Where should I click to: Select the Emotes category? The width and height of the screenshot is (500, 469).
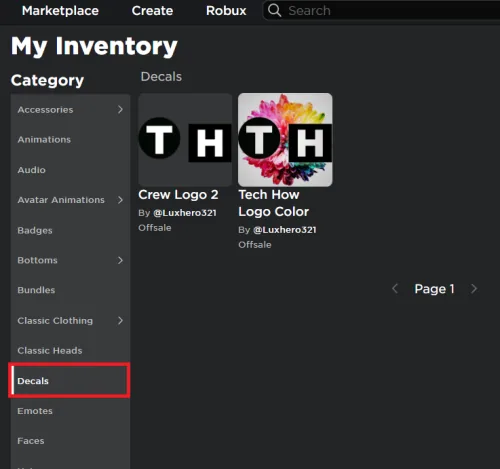[70, 411]
